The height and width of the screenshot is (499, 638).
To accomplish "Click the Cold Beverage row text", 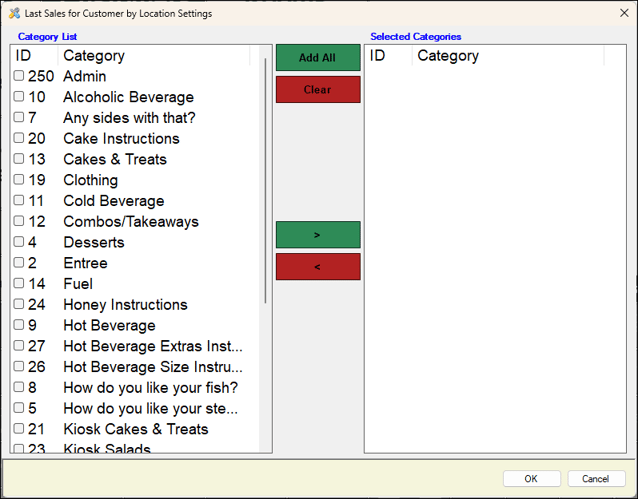I will 114,201.
